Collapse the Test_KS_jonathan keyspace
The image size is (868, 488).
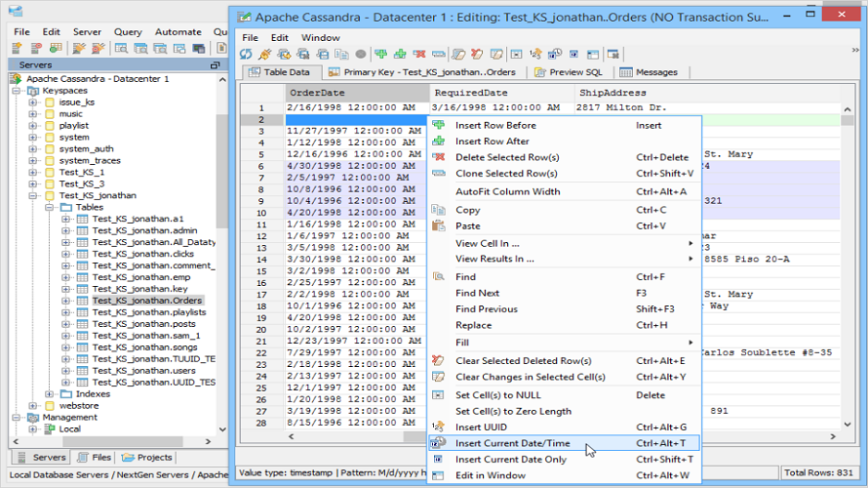pyautogui.click(x=33, y=196)
